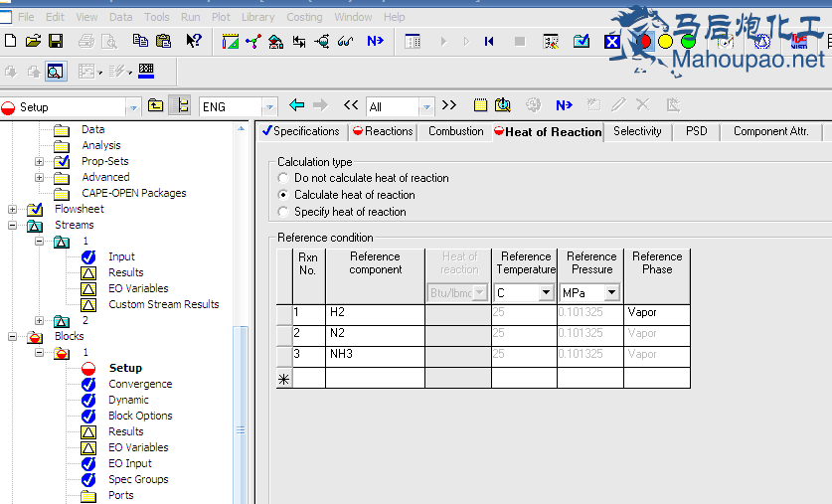
Task: Click the New file icon
Action: coord(10,41)
